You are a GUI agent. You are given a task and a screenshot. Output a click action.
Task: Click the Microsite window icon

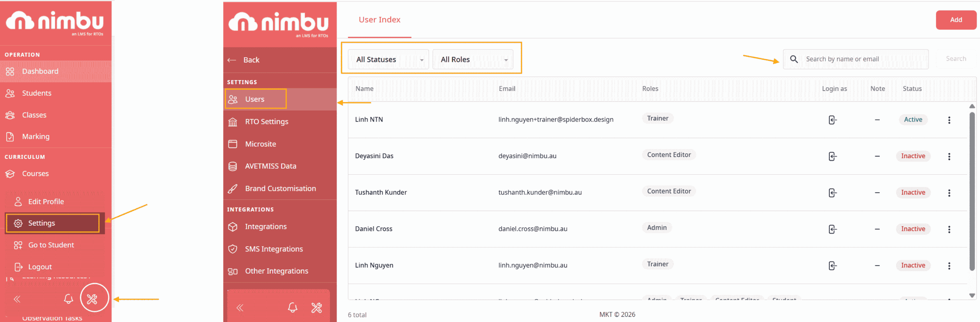233,144
